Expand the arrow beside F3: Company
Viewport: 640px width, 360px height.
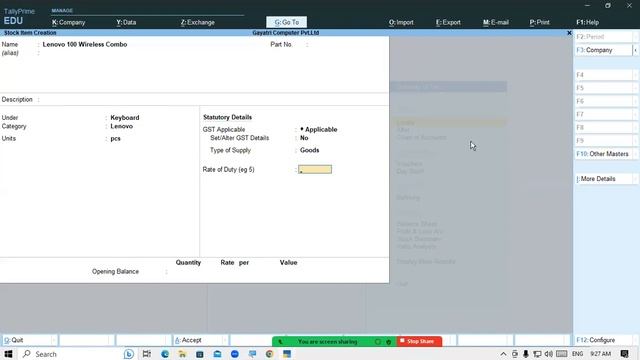636,50
